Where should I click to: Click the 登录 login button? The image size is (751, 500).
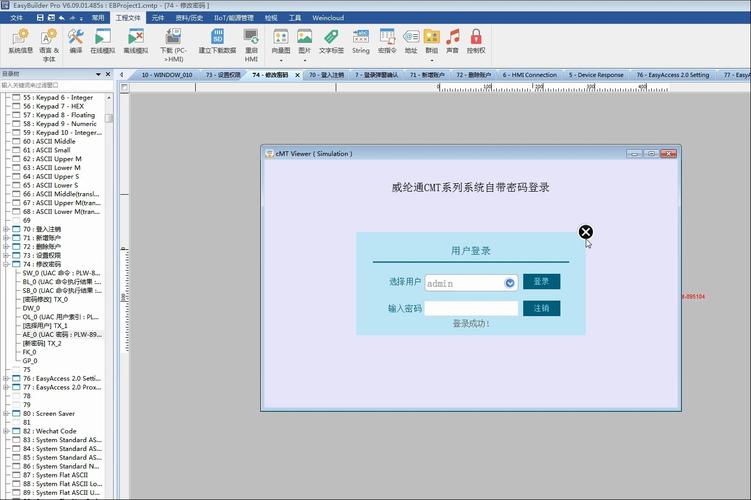pyautogui.click(x=541, y=281)
